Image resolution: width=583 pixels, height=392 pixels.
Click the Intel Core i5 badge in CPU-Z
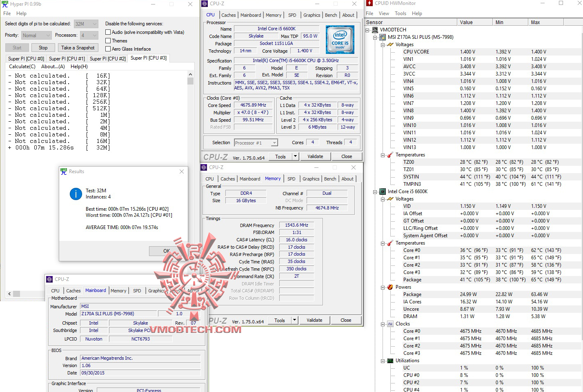click(x=340, y=40)
